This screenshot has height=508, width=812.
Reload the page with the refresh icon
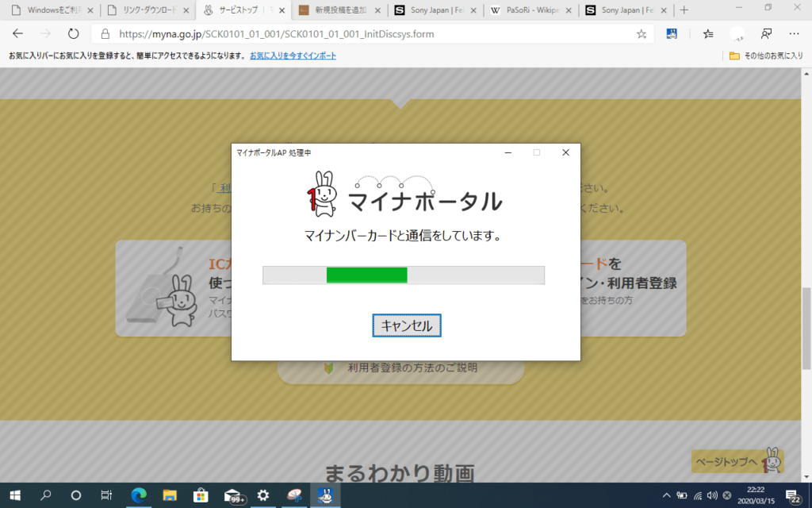coord(74,34)
